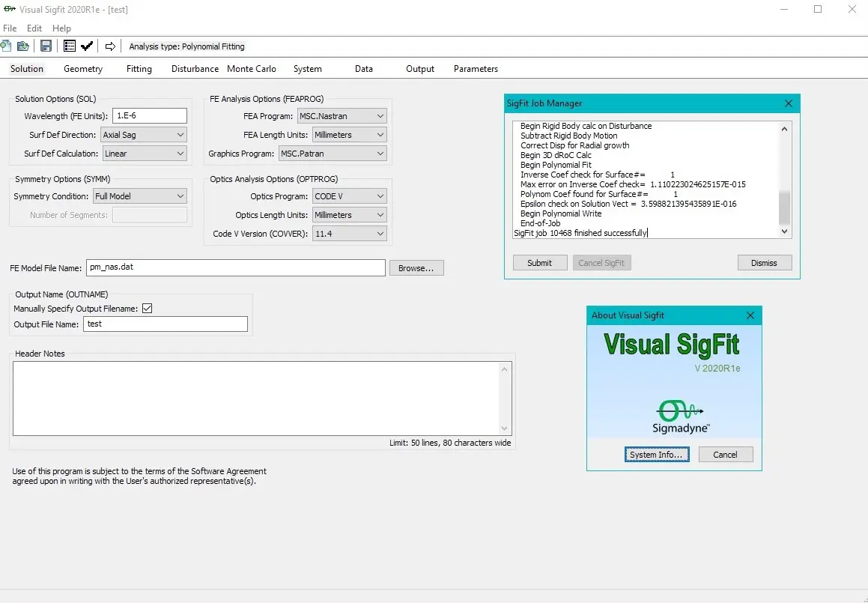Click the Header Notes scroll up arrow
Image resolution: width=868 pixels, height=603 pixels.
504,369
